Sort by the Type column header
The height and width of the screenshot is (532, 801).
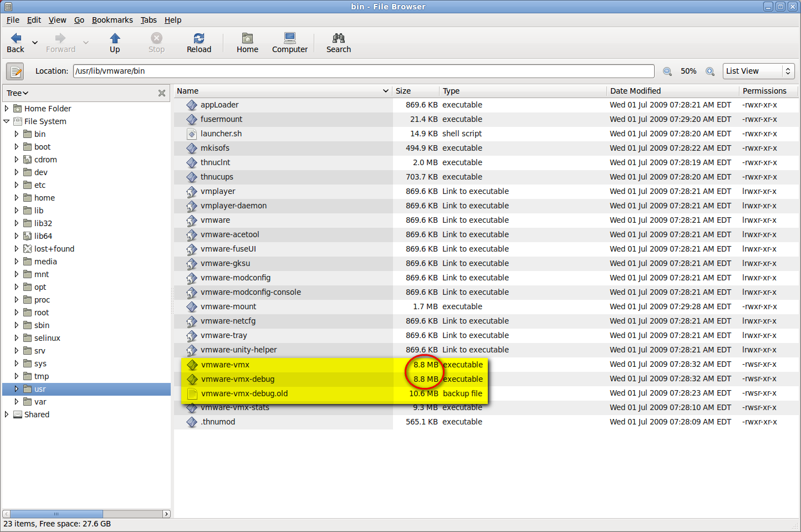523,91
